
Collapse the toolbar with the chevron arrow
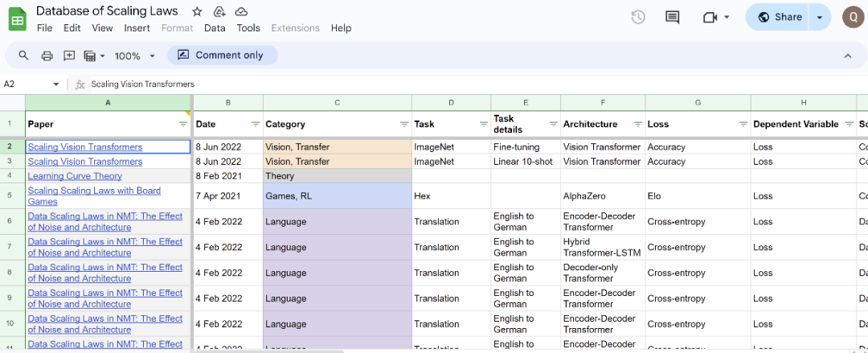847,55
